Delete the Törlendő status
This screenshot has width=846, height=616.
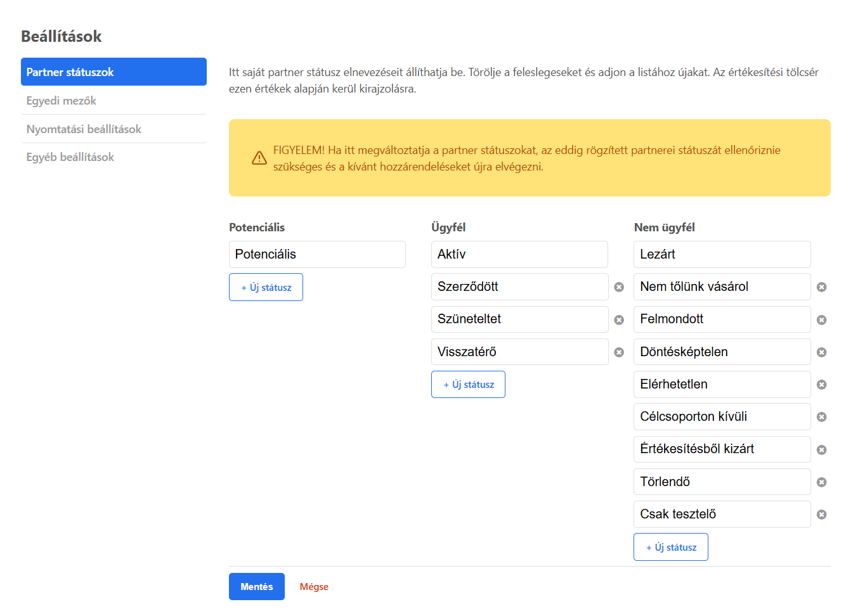822,482
